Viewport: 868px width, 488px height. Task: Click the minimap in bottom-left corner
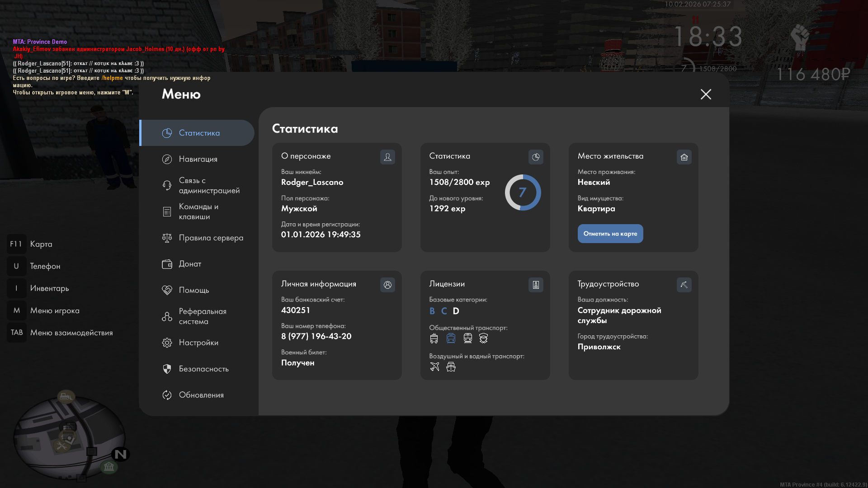69,437
